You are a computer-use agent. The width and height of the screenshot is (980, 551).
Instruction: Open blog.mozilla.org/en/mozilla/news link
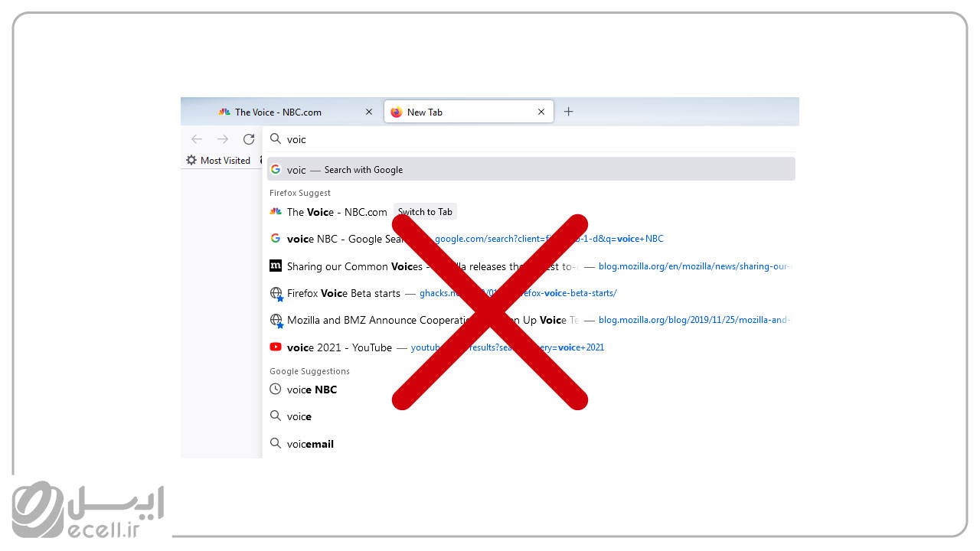tap(694, 266)
